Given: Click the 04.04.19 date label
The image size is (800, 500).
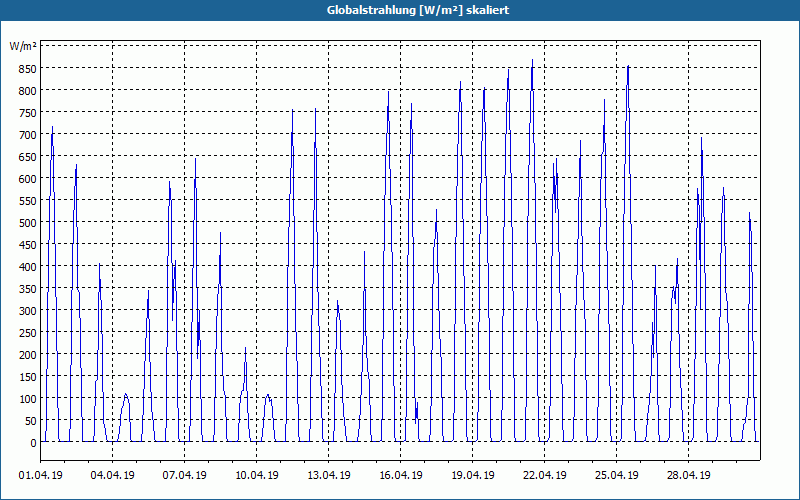Looking at the screenshot, I should point(113,476).
